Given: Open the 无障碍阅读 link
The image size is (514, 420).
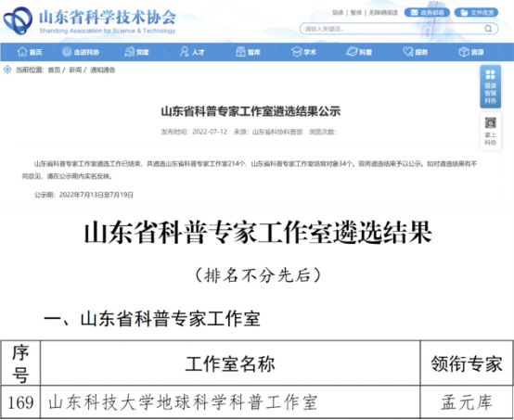Looking at the screenshot, I should pyautogui.click(x=383, y=13).
